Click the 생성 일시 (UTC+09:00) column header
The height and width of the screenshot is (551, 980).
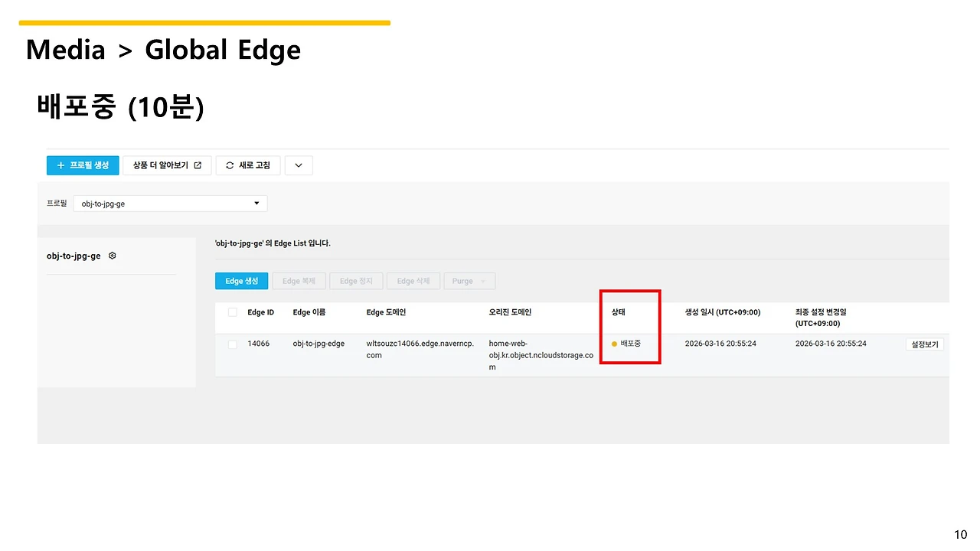pos(723,312)
